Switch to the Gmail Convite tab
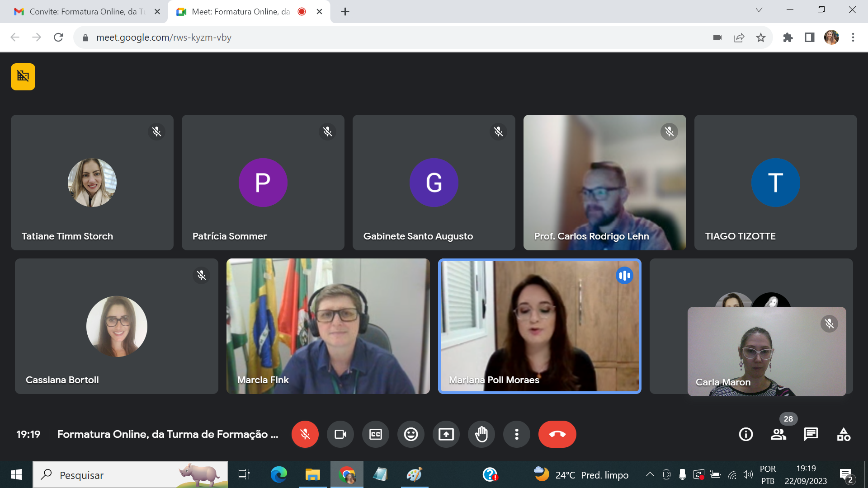Image resolution: width=868 pixels, height=488 pixels. coord(84,12)
